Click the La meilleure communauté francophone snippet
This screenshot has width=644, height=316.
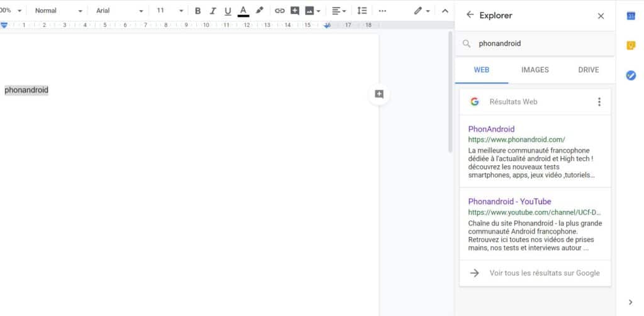(531, 163)
